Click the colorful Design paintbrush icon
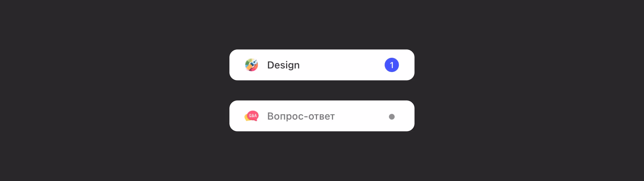Screen dimensions: 644x181 click(x=252, y=65)
